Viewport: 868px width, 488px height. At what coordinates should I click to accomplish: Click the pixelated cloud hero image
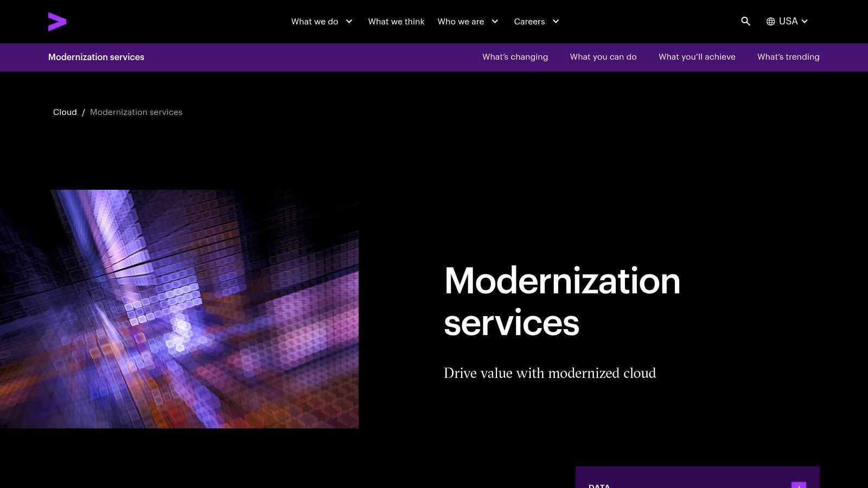[179, 309]
